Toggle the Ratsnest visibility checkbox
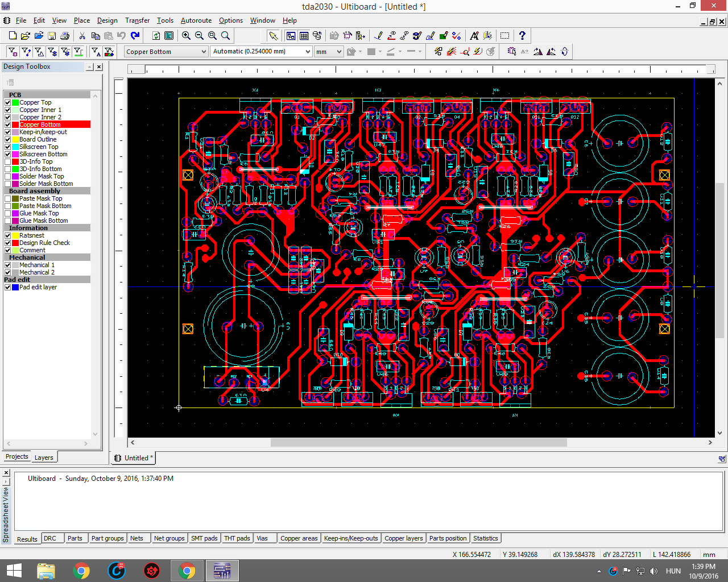Screen dimensions: 728x582 click(7, 235)
